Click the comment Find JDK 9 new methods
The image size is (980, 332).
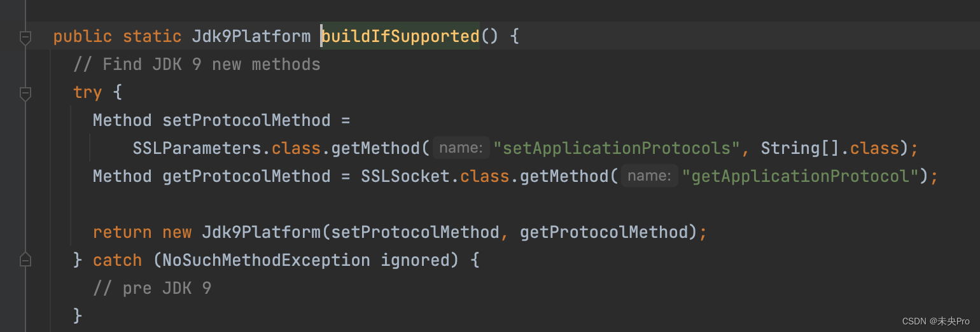[x=197, y=64]
